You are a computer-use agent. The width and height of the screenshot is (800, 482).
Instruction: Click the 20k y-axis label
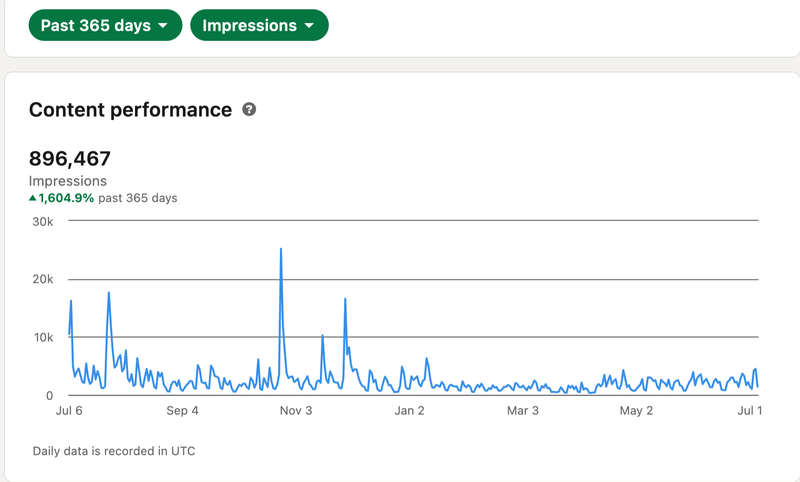[x=41, y=279]
